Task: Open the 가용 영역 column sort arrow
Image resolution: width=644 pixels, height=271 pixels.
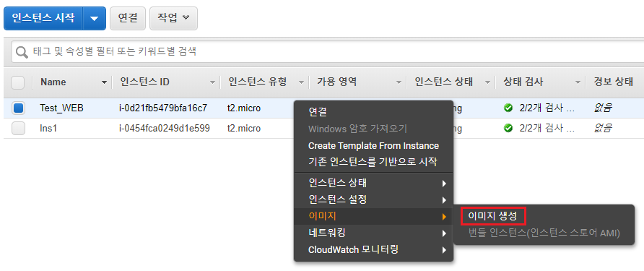Action: pyautogui.click(x=399, y=82)
